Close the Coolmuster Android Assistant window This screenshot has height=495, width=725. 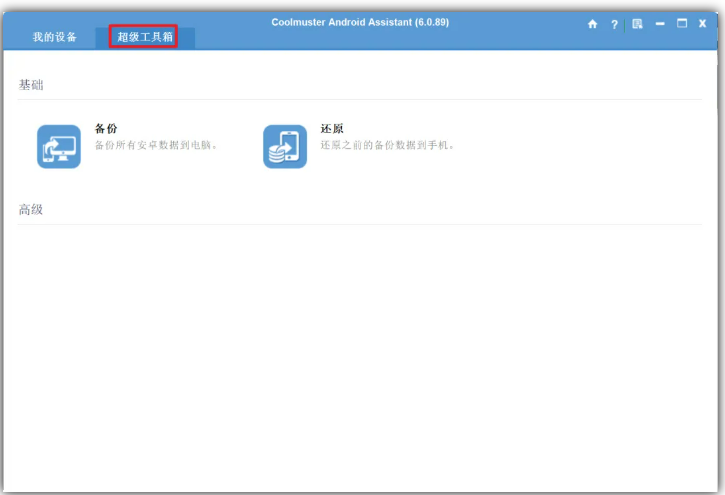(704, 24)
